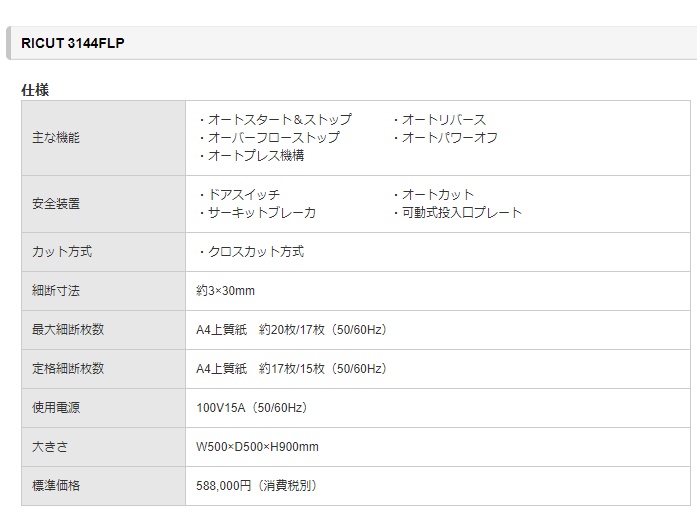Select the 標準価格 row label
The image size is (697, 523).
(56, 486)
